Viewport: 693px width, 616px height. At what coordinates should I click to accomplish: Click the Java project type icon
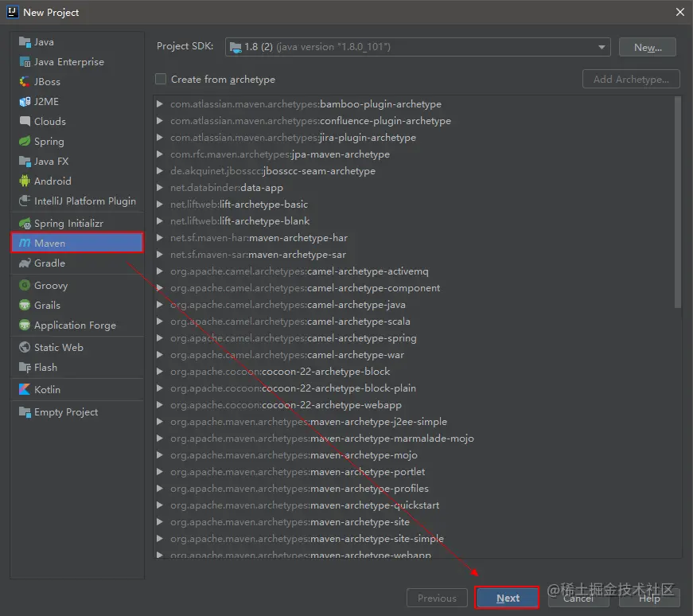pos(25,42)
